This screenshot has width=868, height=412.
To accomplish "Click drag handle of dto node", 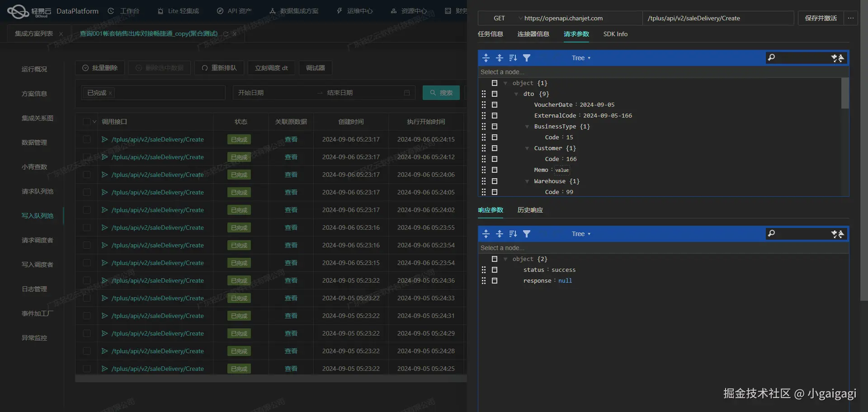I will point(484,94).
